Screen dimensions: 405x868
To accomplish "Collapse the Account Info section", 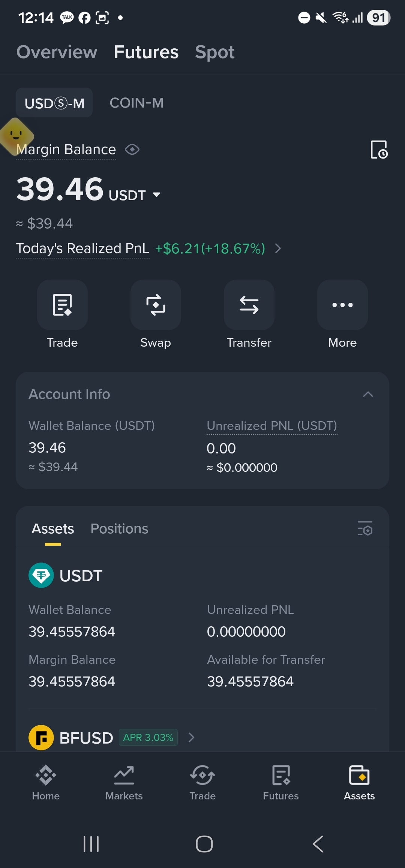I will coord(368,394).
